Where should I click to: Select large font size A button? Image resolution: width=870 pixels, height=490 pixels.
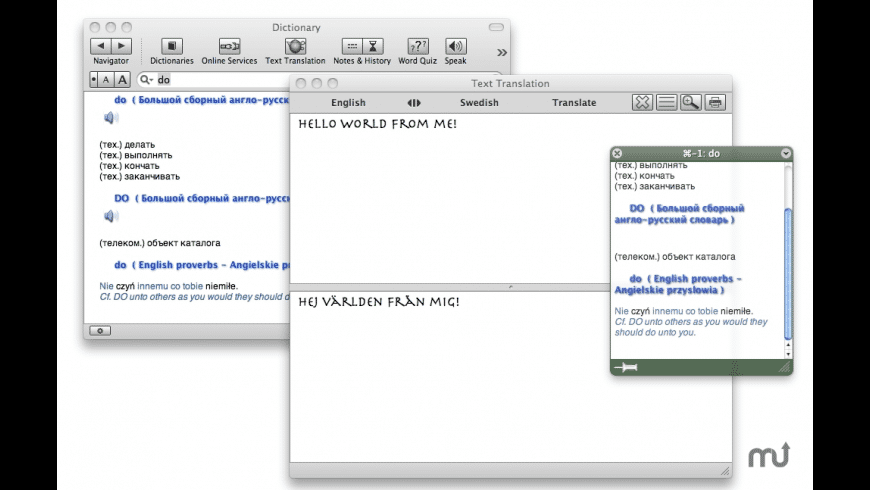tap(123, 80)
